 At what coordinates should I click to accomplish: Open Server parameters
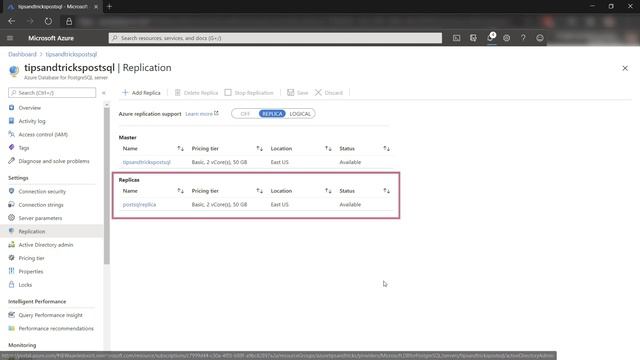click(x=40, y=218)
